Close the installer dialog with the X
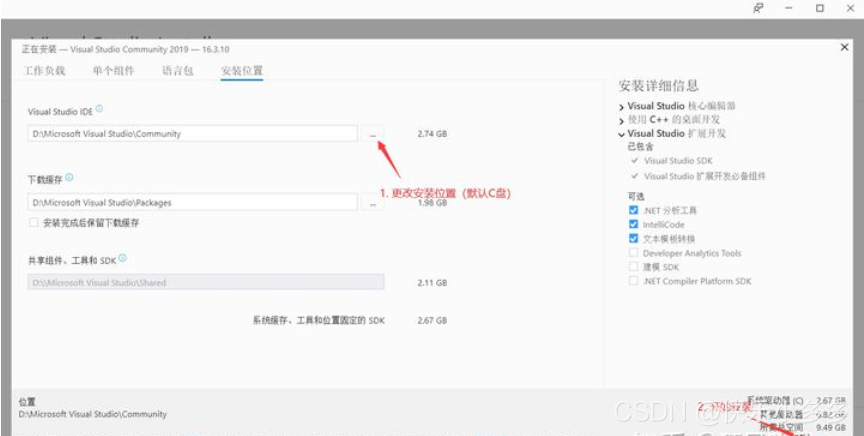This screenshot has width=864, height=436. 844,48
